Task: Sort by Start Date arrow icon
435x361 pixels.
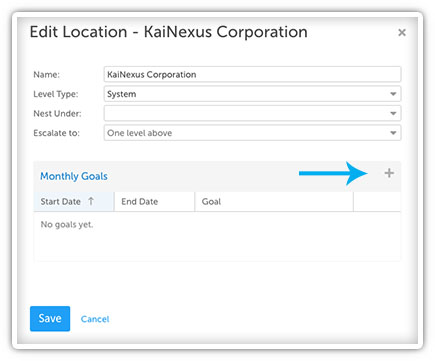Action: 91,201
